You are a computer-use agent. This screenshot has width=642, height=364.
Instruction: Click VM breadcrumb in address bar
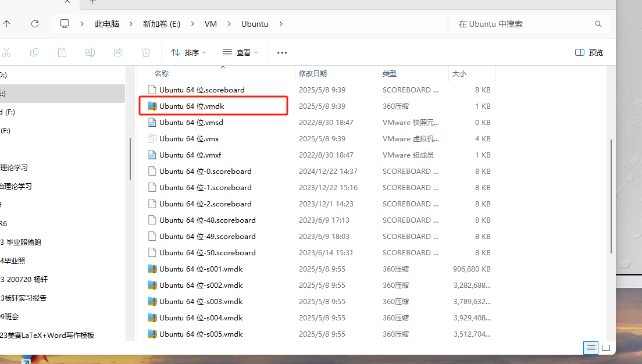[211, 24]
